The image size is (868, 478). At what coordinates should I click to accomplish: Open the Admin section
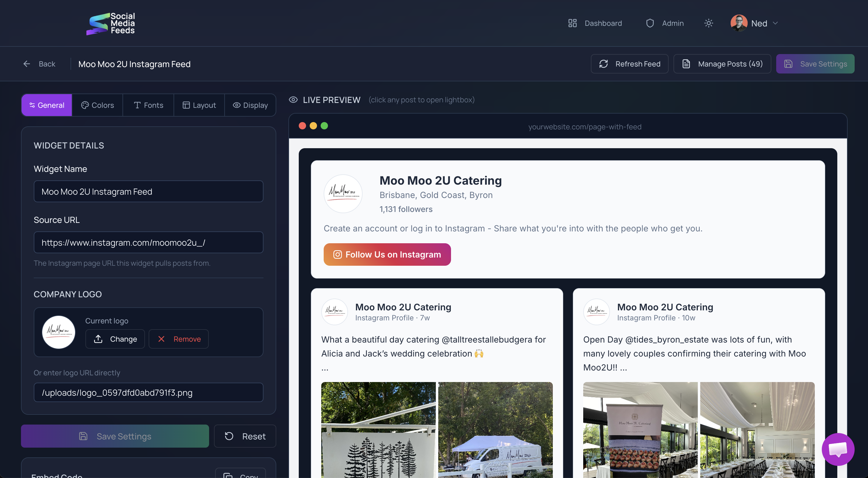click(664, 23)
